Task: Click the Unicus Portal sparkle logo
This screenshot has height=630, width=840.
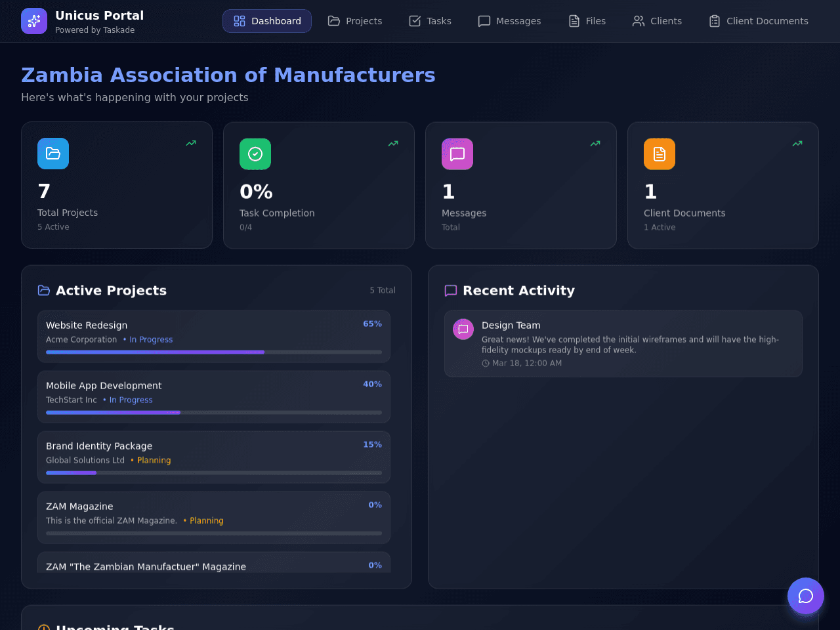Action: [34, 21]
